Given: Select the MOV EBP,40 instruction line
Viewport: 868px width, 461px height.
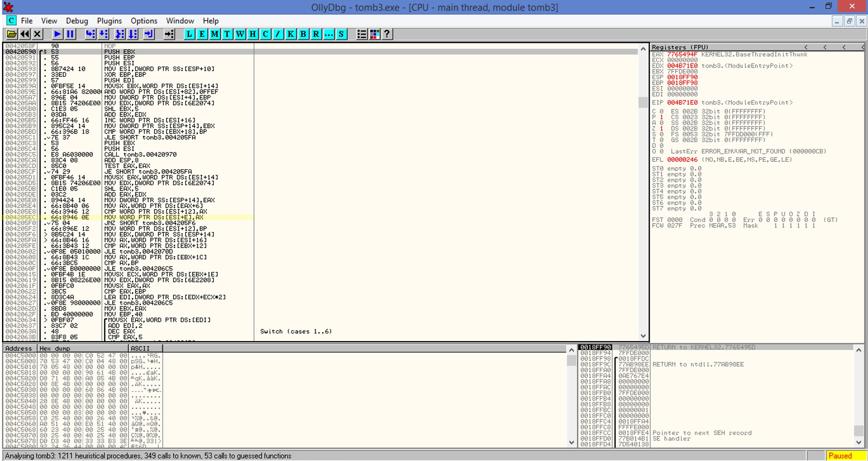Looking at the screenshot, I should (123, 314).
